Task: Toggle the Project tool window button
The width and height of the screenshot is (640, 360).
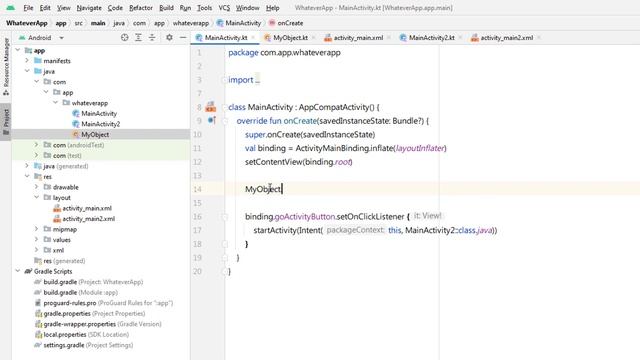Action: coord(6,122)
